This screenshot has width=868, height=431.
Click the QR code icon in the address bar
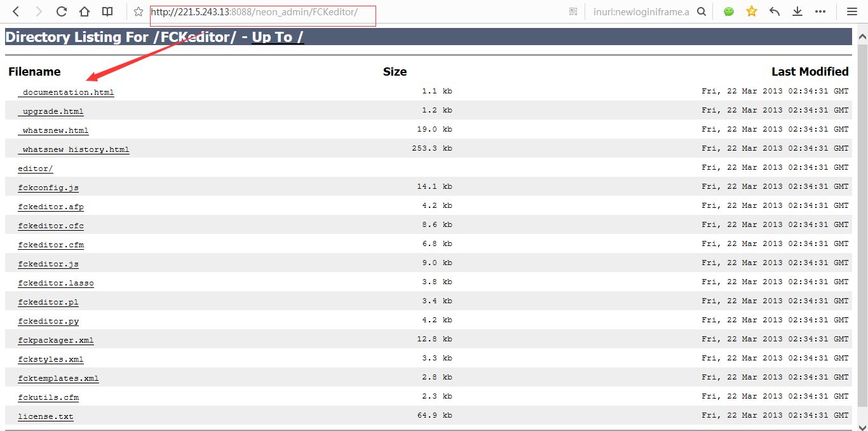click(x=574, y=11)
